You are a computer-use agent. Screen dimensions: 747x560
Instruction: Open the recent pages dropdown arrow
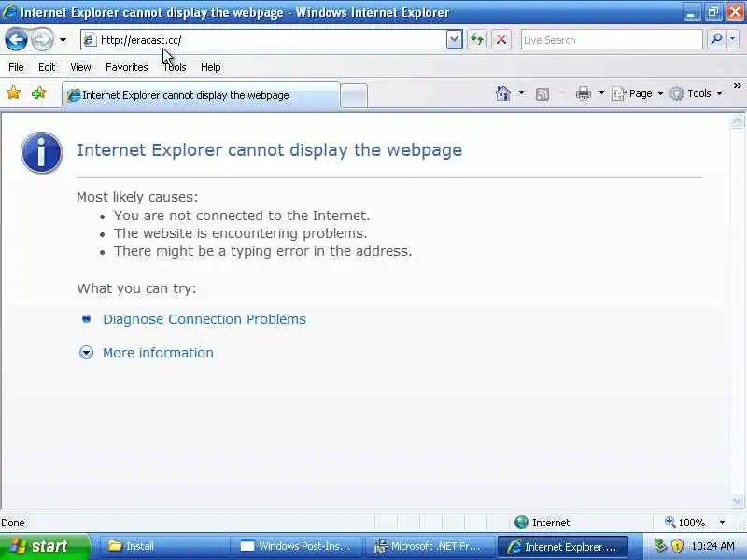point(63,40)
